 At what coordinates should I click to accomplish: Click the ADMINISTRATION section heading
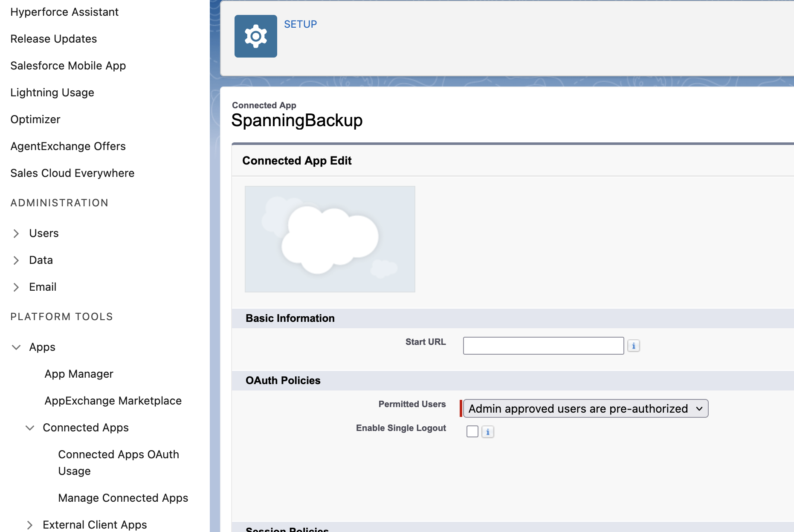[x=60, y=203]
